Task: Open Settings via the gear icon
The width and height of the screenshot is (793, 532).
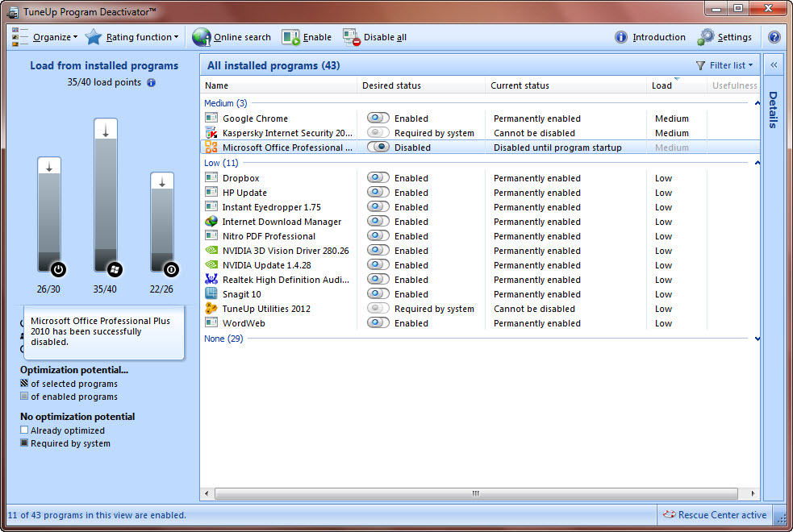Action: pos(706,37)
